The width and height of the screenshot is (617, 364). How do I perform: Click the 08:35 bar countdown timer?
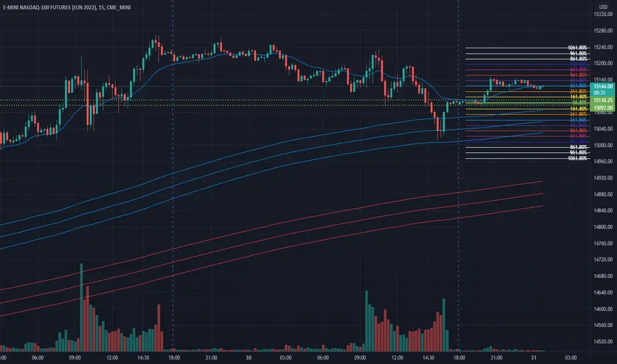pos(599,93)
